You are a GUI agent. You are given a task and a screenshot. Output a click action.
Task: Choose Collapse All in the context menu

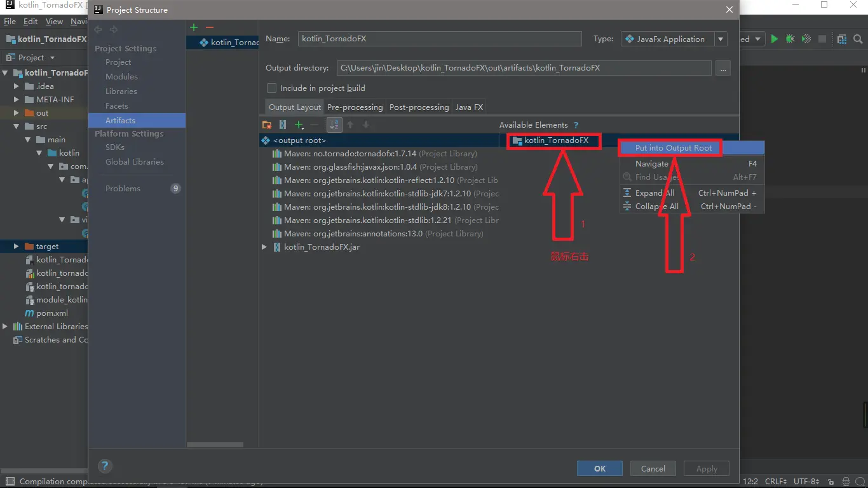[x=692, y=207]
